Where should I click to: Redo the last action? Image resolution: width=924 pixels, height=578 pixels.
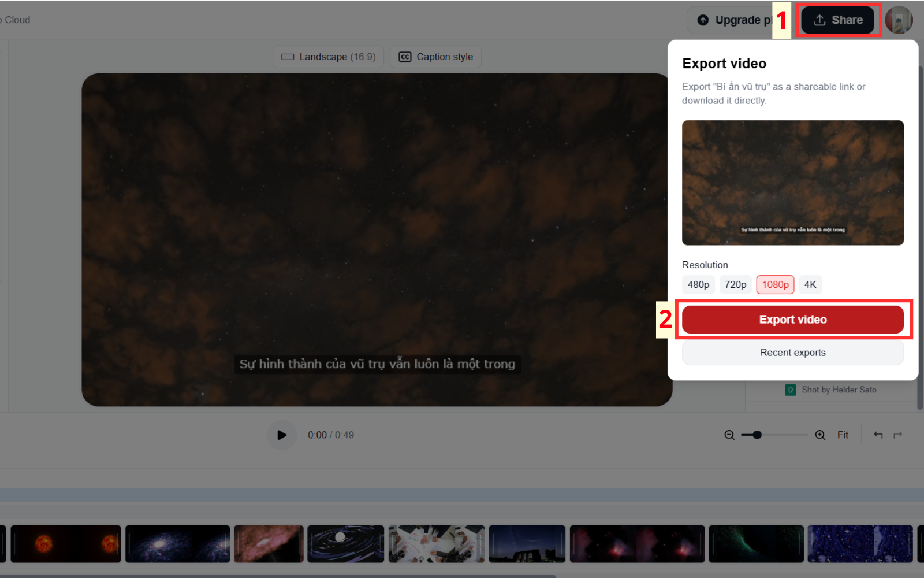click(897, 435)
